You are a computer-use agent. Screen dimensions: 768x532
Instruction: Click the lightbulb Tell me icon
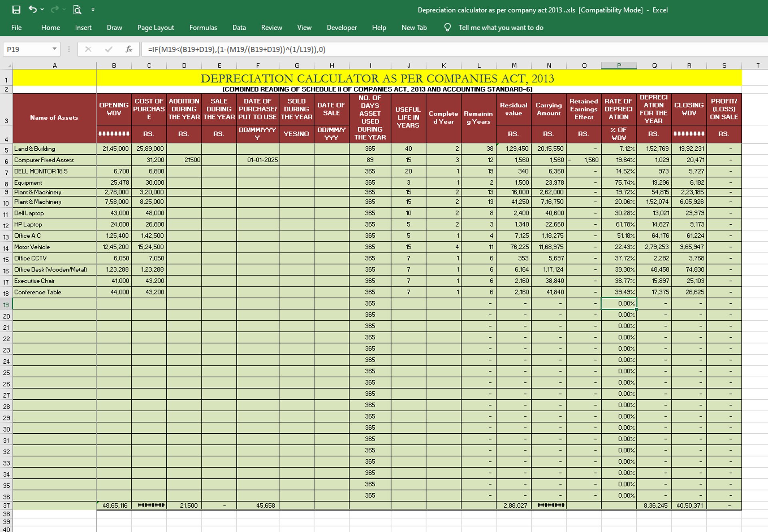pyautogui.click(x=447, y=28)
